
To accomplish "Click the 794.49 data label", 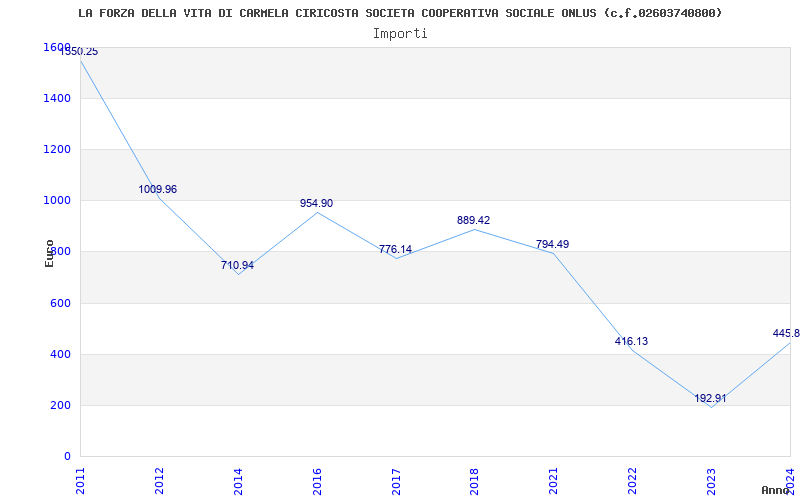I will click(x=553, y=244).
